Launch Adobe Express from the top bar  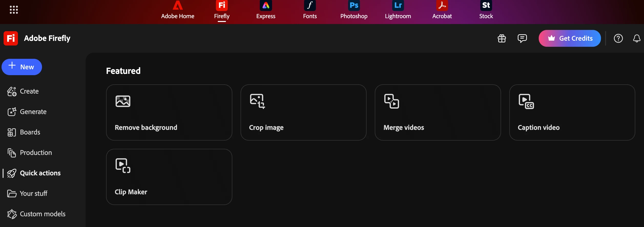point(266,10)
